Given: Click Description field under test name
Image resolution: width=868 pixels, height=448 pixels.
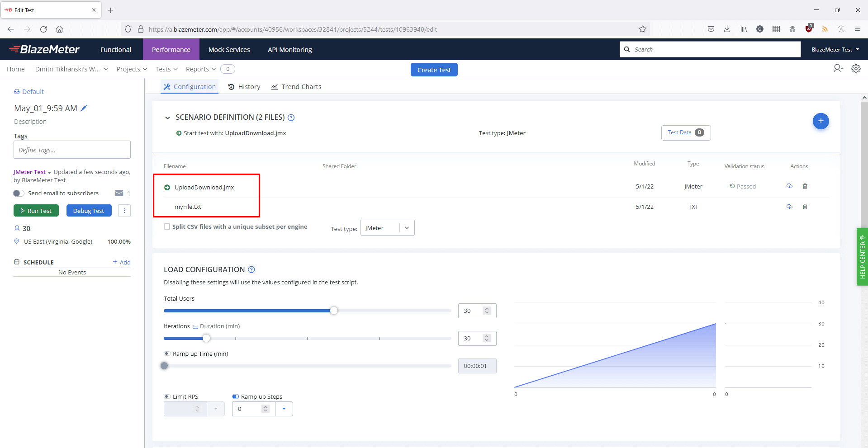Looking at the screenshot, I should point(30,122).
